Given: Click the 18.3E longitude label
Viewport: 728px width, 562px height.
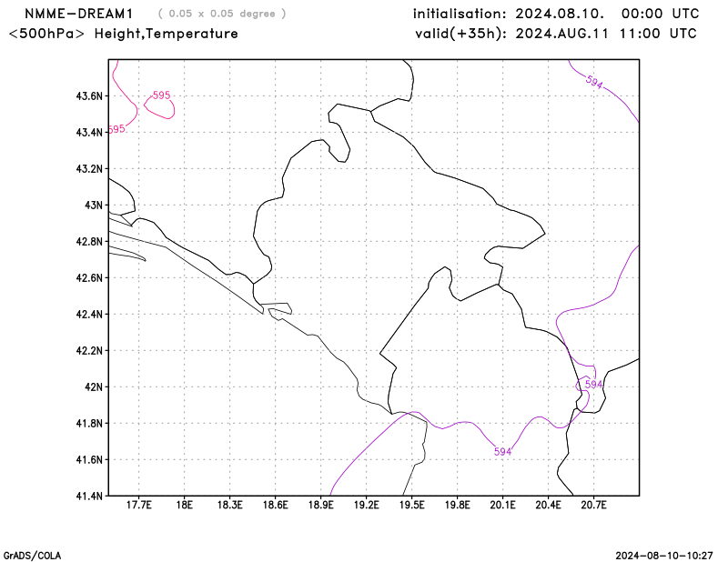Looking at the screenshot, I should tap(230, 505).
